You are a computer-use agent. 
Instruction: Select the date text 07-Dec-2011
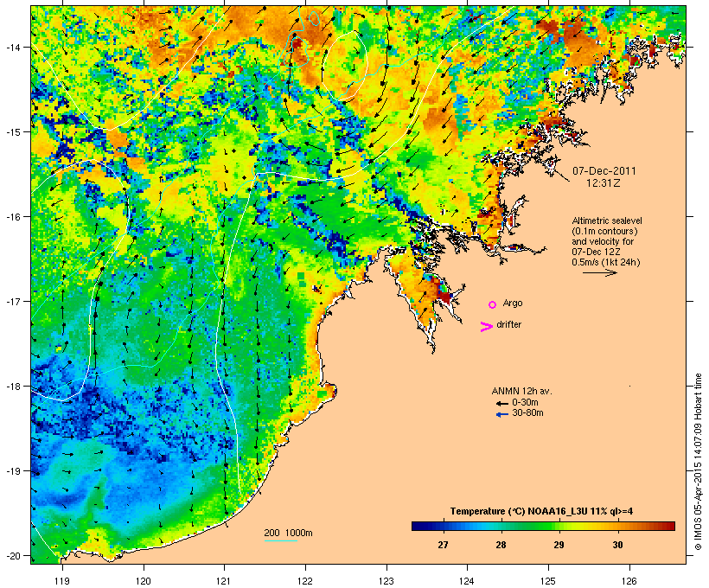pos(604,171)
